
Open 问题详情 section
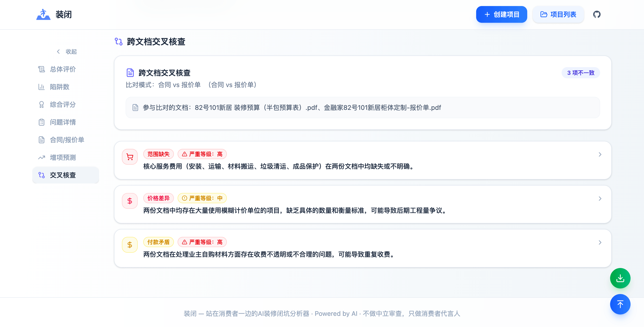[x=66, y=122]
